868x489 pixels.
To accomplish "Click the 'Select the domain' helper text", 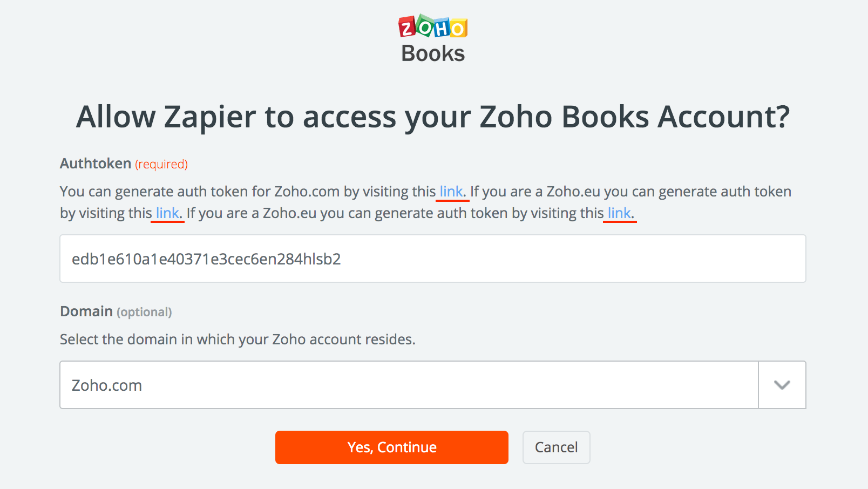I will [x=238, y=339].
